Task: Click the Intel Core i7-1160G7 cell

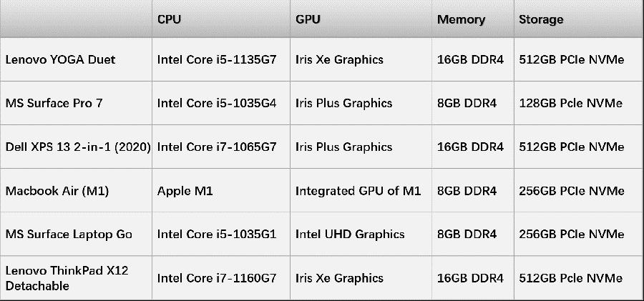Action: coord(217,278)
